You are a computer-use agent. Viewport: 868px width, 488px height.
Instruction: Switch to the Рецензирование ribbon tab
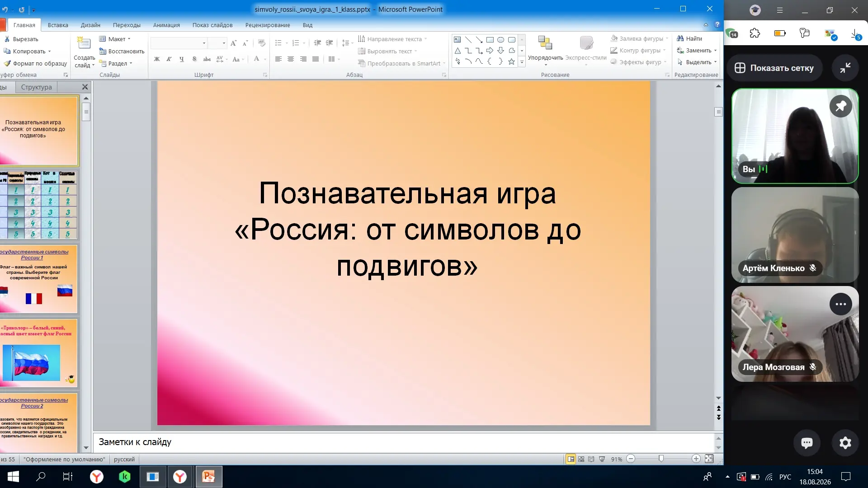click(268, 25)
